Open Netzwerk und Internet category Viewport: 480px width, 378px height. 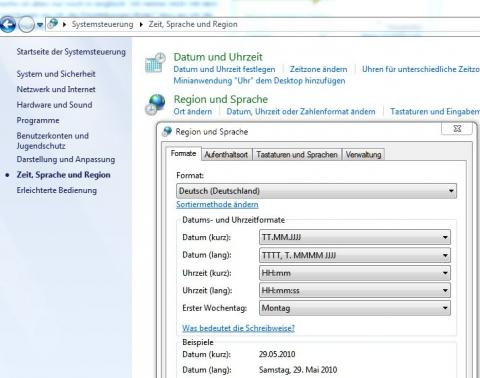[56, 89]
